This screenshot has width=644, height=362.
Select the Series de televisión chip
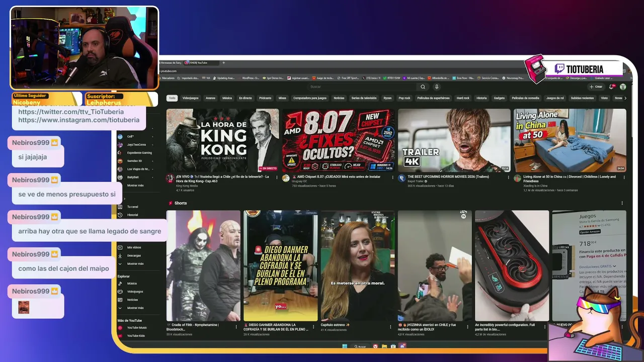[364, 98]
